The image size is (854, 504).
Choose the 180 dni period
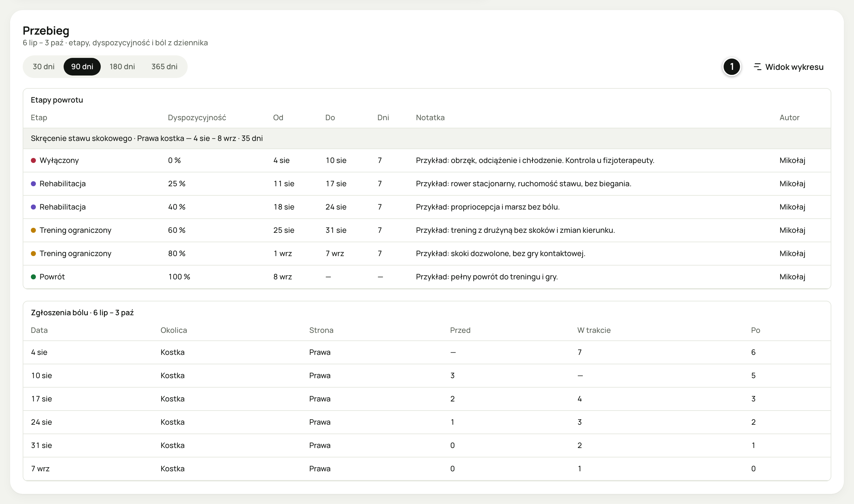(x=122, y=67)
